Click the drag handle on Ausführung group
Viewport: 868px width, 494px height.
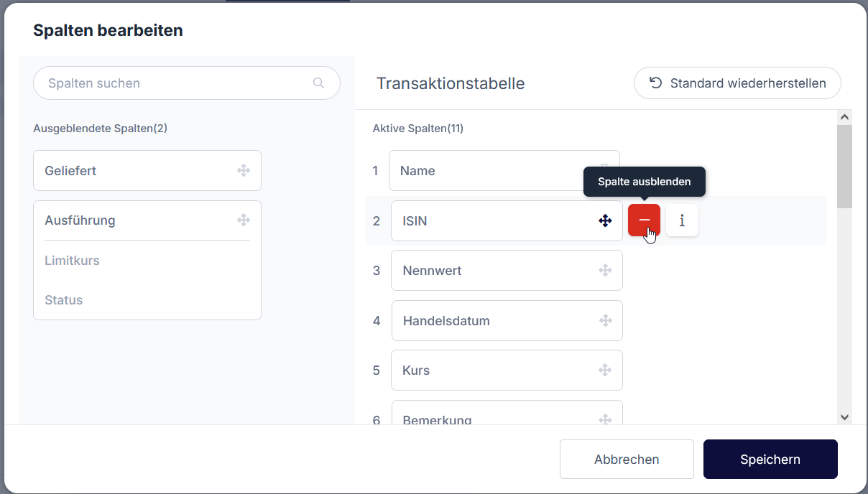pyautogui.click(x=244, y=220)
